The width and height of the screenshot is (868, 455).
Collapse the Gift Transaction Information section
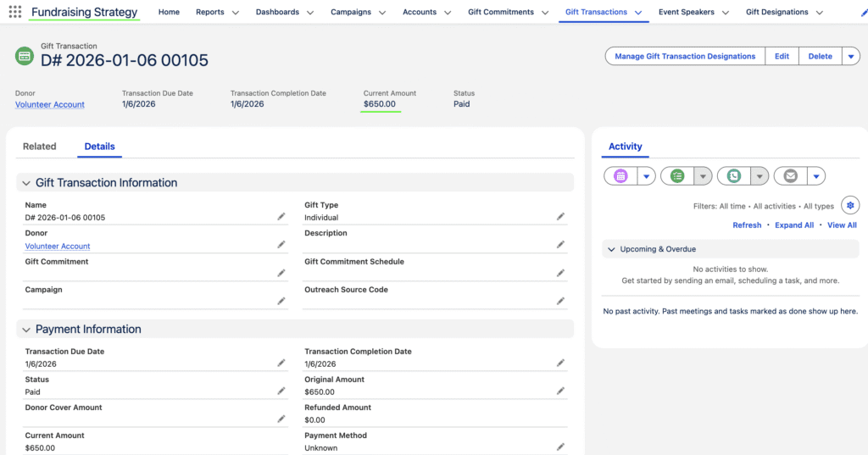(25, 183)
